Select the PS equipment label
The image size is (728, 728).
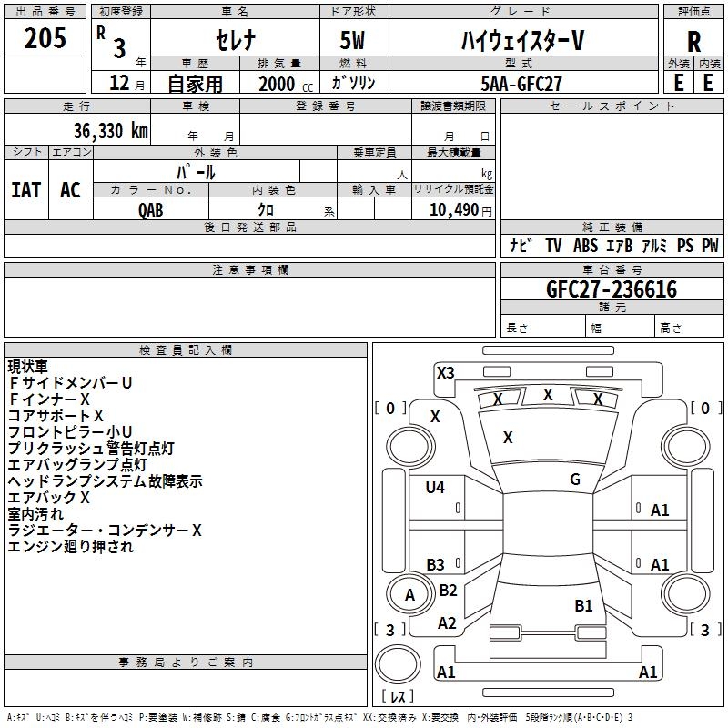coord(685,245)
